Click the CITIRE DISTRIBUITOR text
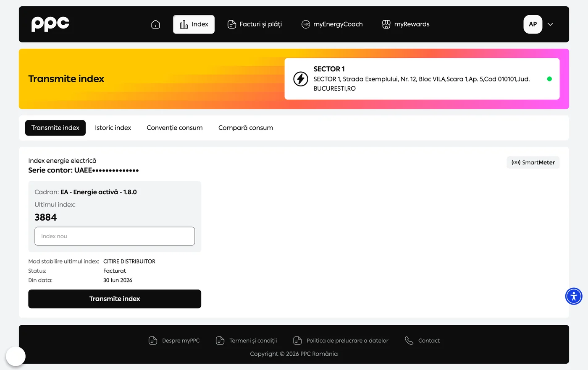 (129, 261)
